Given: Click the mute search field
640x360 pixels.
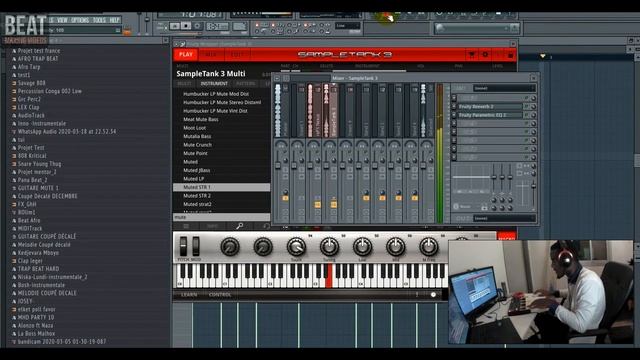Looking at the screenshot, I should pos(221,218).
